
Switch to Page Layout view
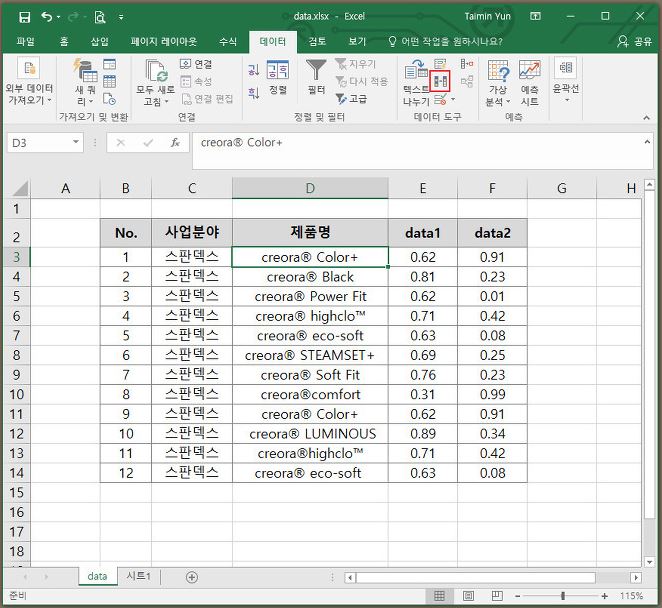click(x=468, y=596)
